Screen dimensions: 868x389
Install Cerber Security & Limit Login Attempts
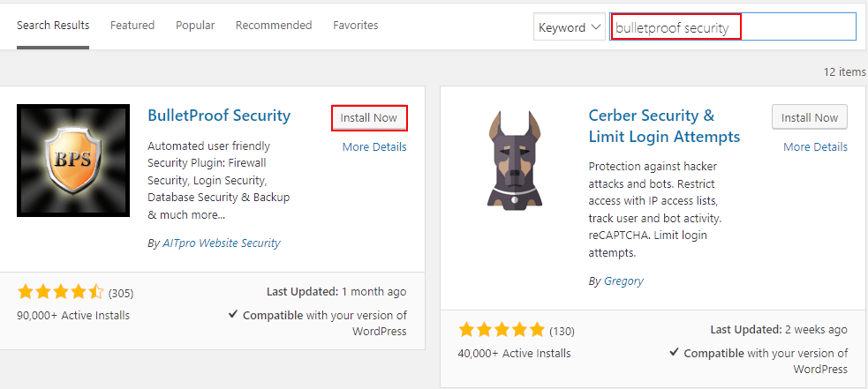(x=810, y=117)
